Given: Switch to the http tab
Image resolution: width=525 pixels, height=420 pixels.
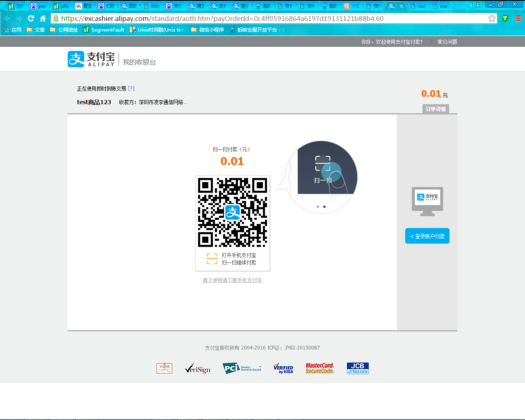Looking at the screenshot, I should pyautogui.click(x=151, y=6).
